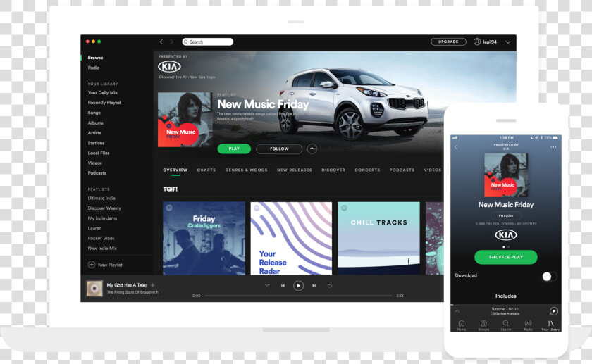Open the lagi94 user profile icon
The image size is (592, 364).
[477, 42]
